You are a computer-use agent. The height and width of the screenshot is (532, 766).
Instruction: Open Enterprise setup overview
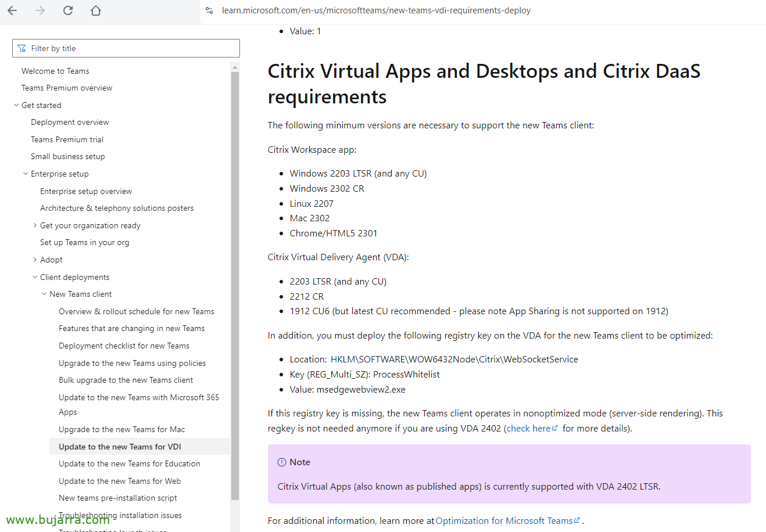click(x=86, y=191)
